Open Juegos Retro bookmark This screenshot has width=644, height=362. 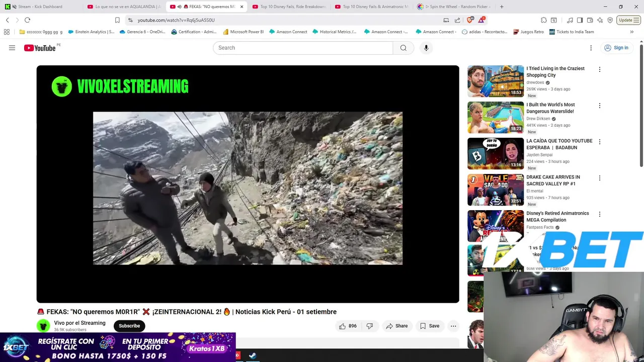pyautogui.click(x=528, y=32)
